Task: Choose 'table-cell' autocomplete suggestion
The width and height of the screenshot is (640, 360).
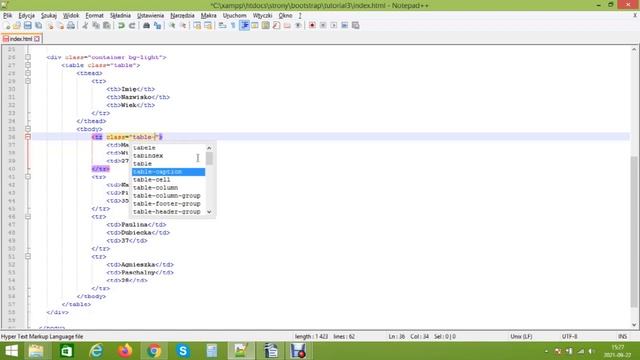Action: [168, 180]
